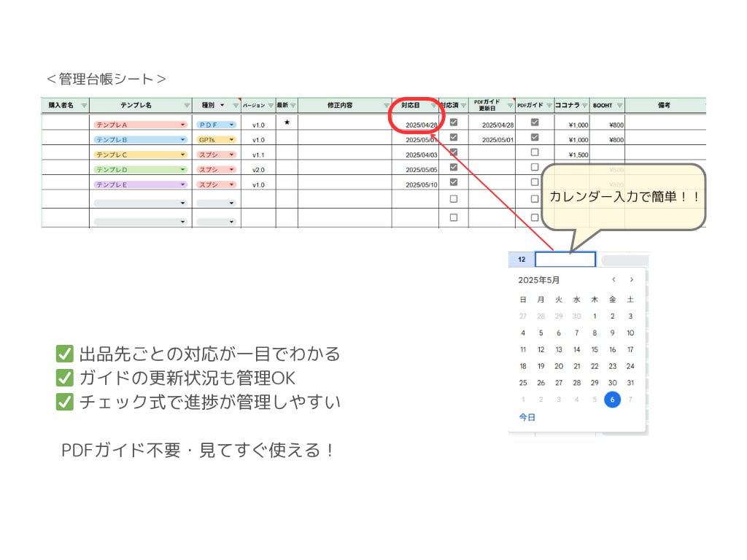Viewport: 747px width, 560px height.
Task: Click the 備考 column header
Action: pyautogui.click(x=665, y=105)
